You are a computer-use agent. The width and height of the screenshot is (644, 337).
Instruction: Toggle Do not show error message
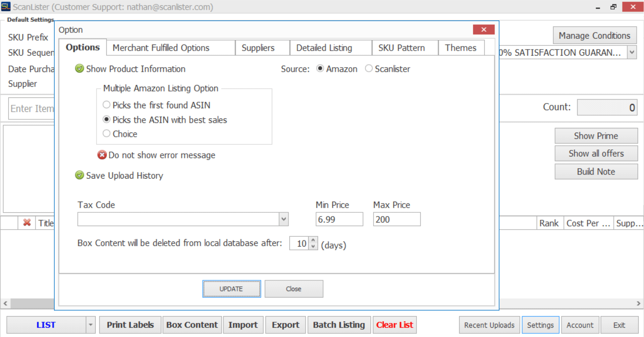pos(102,155)
